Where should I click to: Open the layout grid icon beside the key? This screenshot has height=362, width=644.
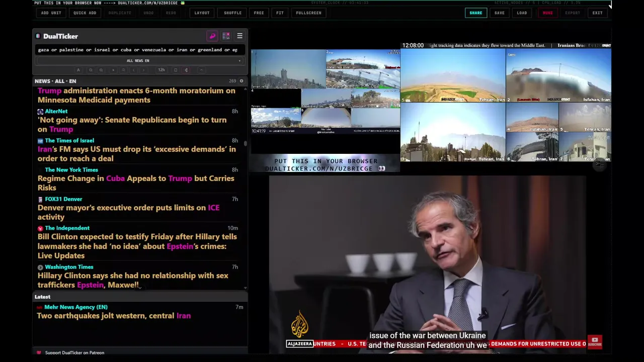226,36
